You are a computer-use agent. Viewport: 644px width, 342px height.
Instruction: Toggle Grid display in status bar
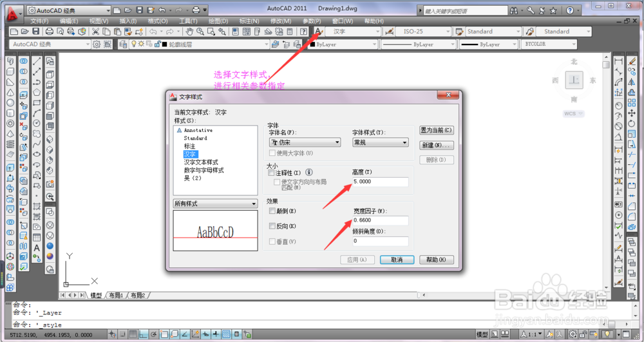point(133,334)
